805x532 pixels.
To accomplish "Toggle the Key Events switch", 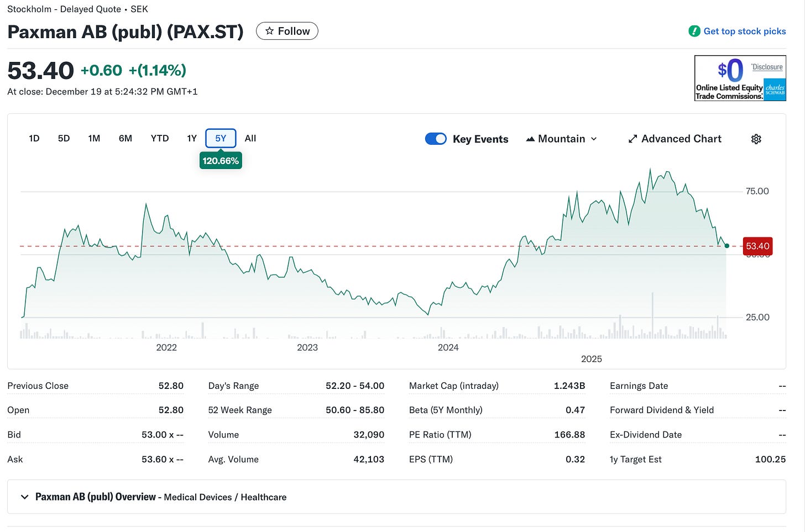I will pos(436,139).
